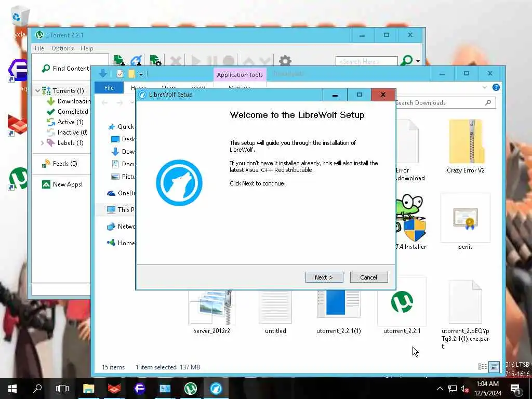Open µTorrent desktop shortcut icon
532x399 pixels.
pos(18,179)
